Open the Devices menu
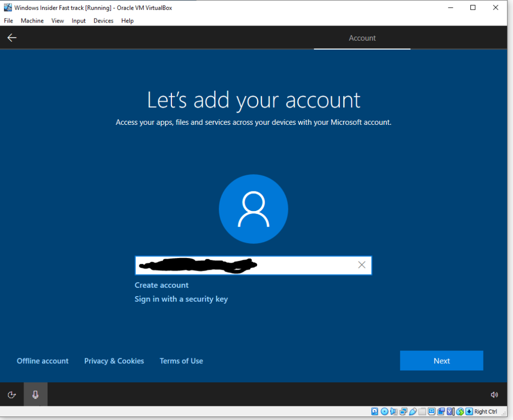 103,21
